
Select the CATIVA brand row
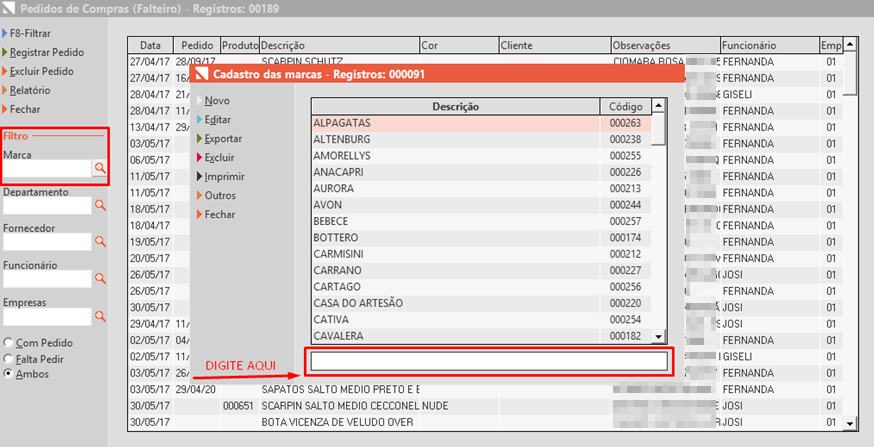[x=481, y=320]
